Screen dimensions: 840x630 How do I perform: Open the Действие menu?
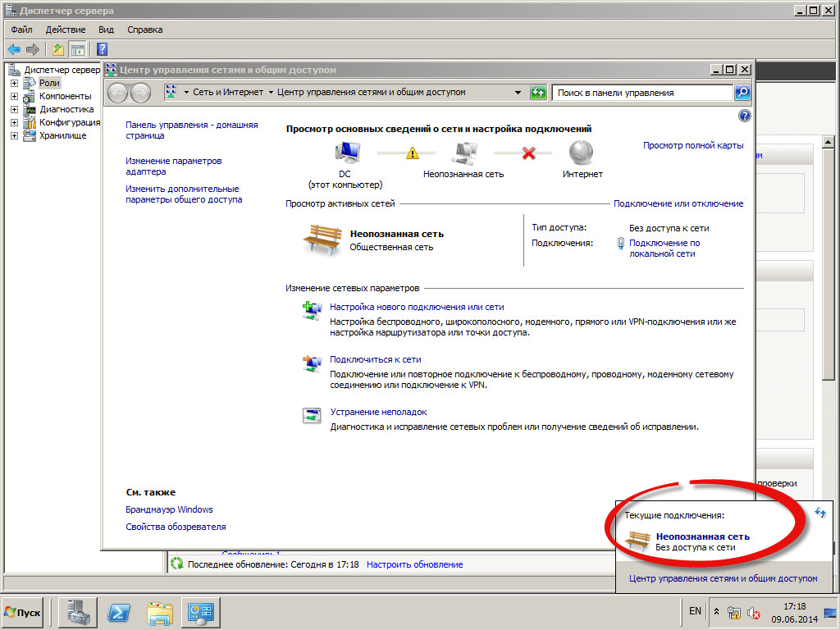click(x=65, y=30)
